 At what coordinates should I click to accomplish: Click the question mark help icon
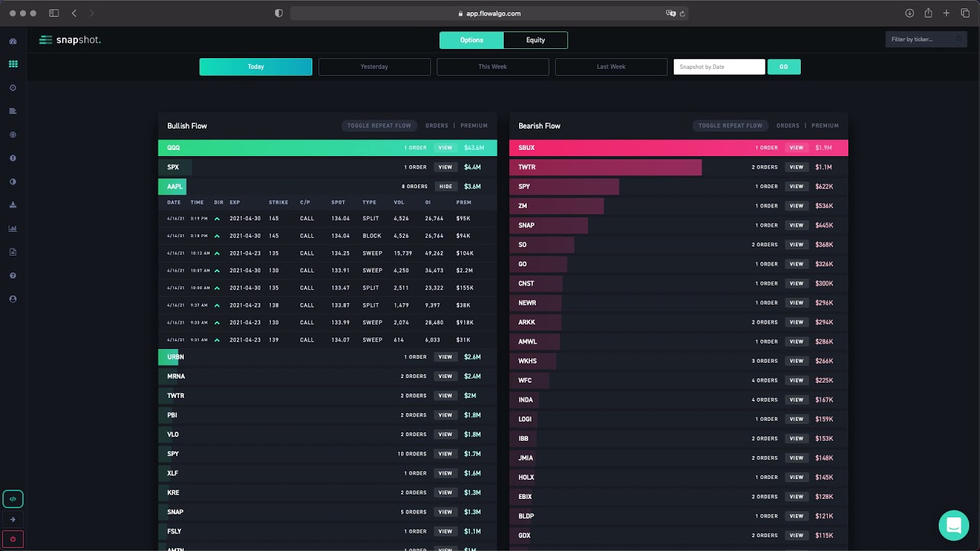point(13,275)
